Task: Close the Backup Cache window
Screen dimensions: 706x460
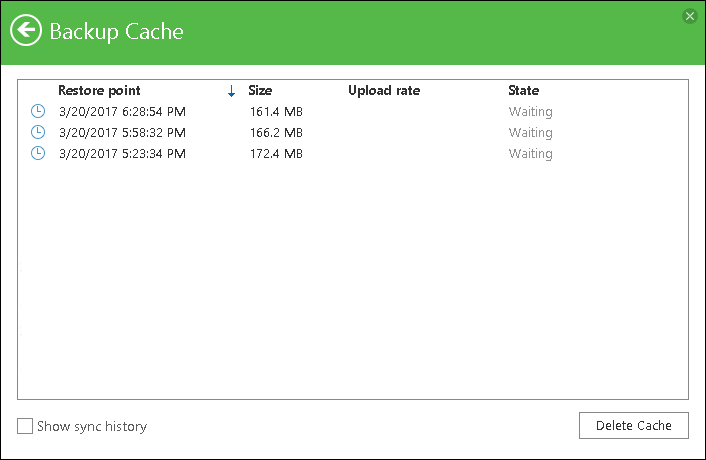Action: coord(689,16)
